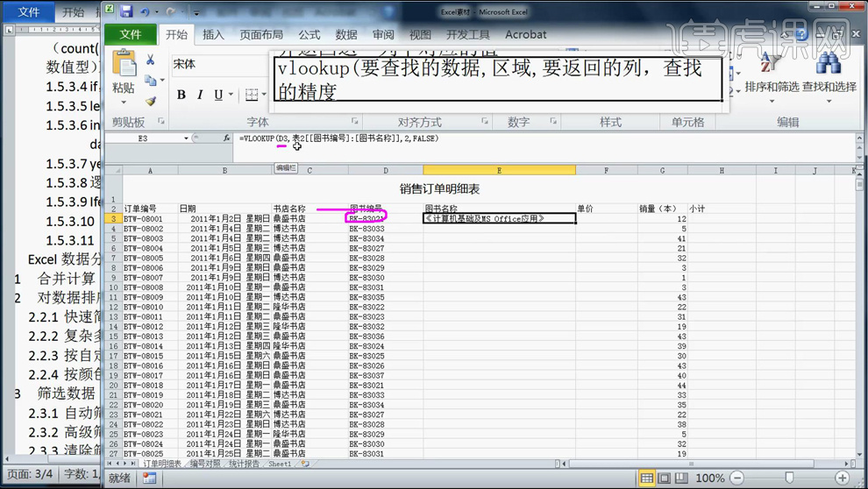Open the 数字 dialog launcher
The height and width of the screenshot is (489, 868).
(553, 121)
